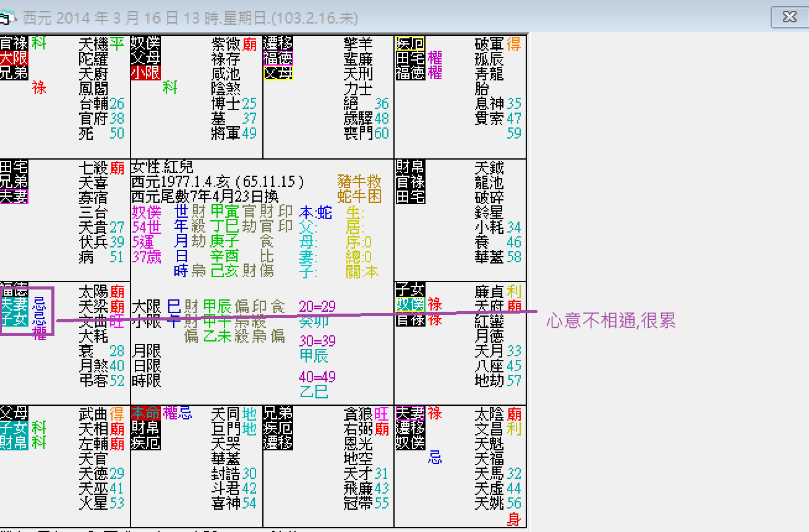This screenshot has width=809, height=532.
Task: Click the 遷移福德 palace header label
Action: point(278,51)
